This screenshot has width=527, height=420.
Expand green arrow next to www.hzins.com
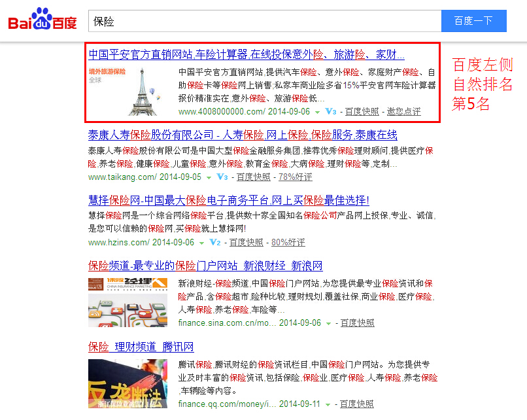coord(202,243)
